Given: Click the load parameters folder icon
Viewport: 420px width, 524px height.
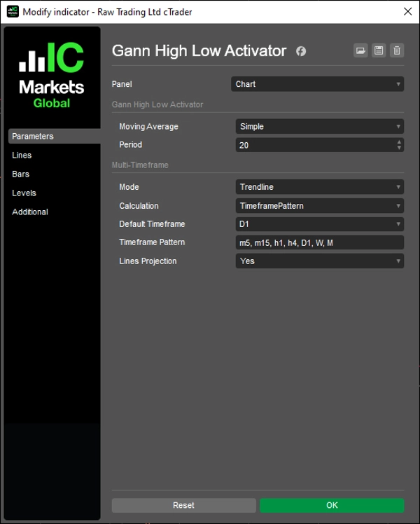Looking at the screenshot, I should 360,50.
